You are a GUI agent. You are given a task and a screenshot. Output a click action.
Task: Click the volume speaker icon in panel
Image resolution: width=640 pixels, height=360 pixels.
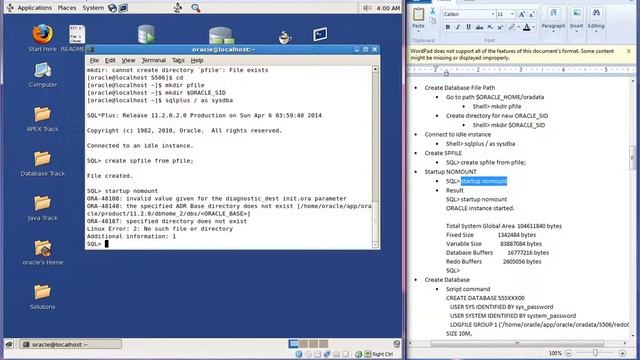pos(367,8)
